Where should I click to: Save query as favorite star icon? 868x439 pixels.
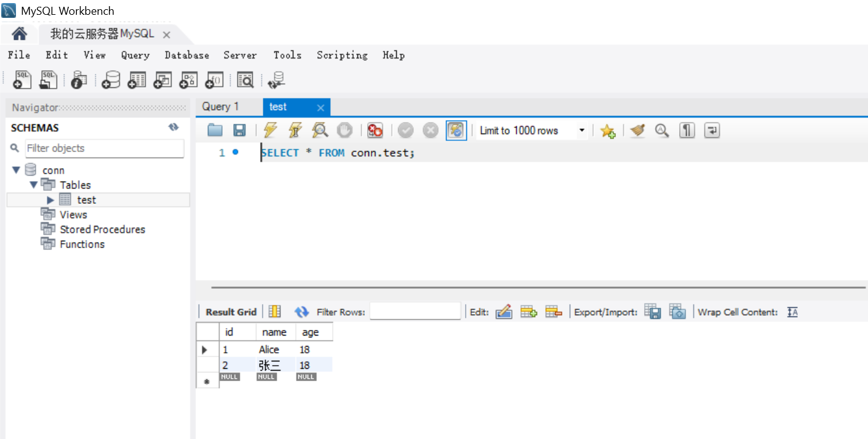coord(608,131)
